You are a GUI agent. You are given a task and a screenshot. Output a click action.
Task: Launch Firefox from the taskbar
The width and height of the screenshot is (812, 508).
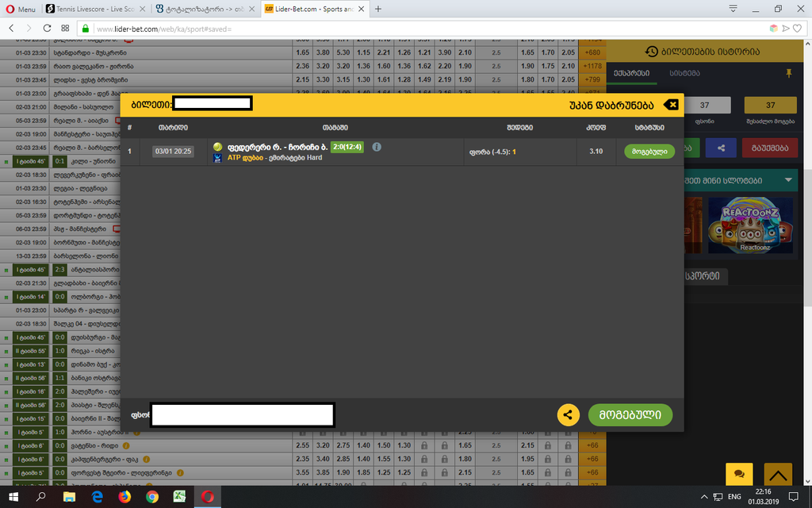click(x=124, y=497)
